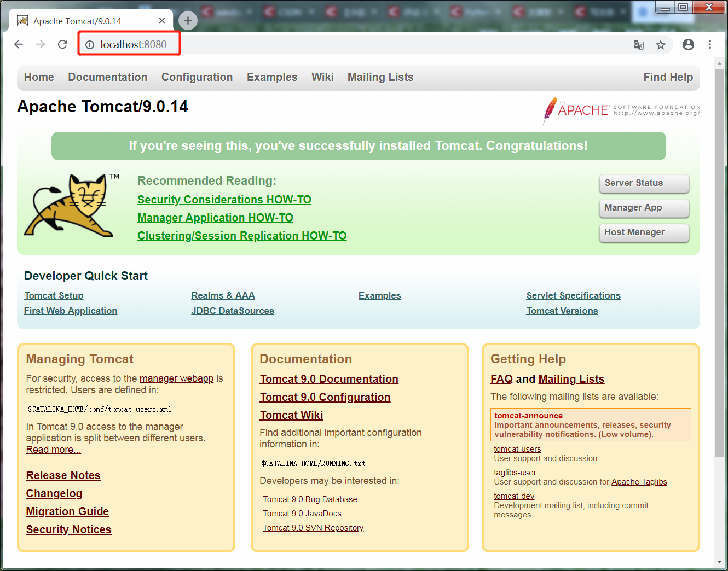Open Mailing Lists in the navigation bar

pyautogui.click(x=380, y=77)
